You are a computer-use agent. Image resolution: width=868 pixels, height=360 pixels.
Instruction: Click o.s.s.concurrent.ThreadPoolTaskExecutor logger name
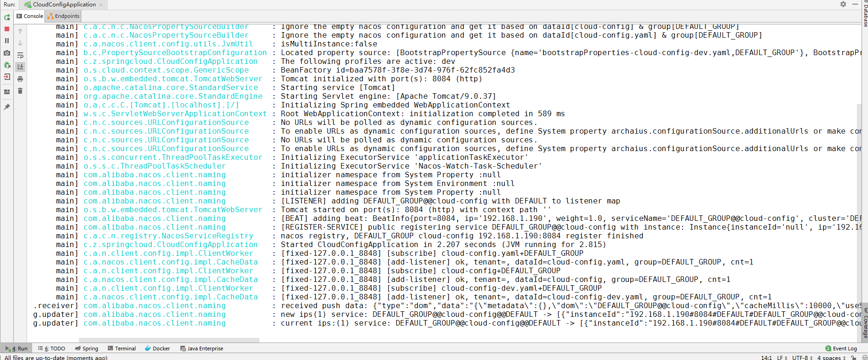173,157
